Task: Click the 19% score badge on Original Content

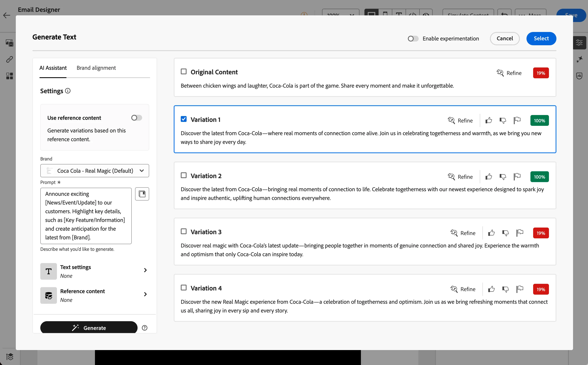Action: point(541,73)
